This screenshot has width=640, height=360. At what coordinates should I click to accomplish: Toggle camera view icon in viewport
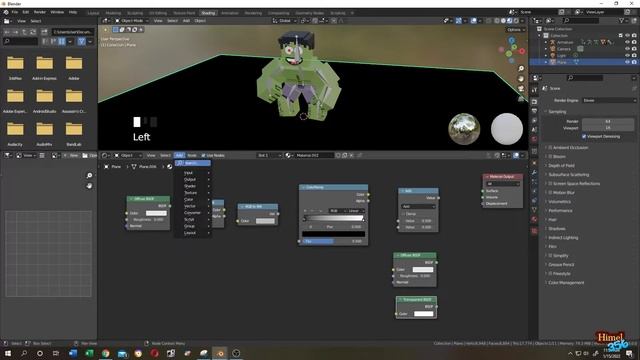pyautogui.click(x=521, y=89)
